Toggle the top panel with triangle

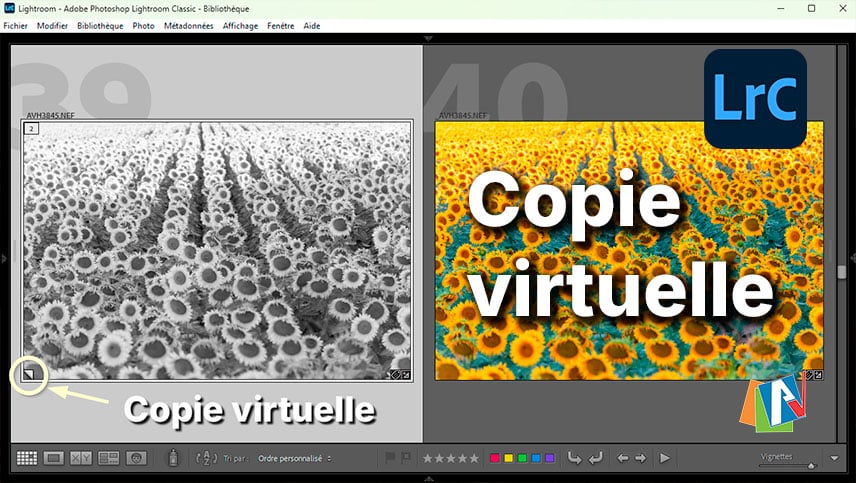click(x=428, y=39)
